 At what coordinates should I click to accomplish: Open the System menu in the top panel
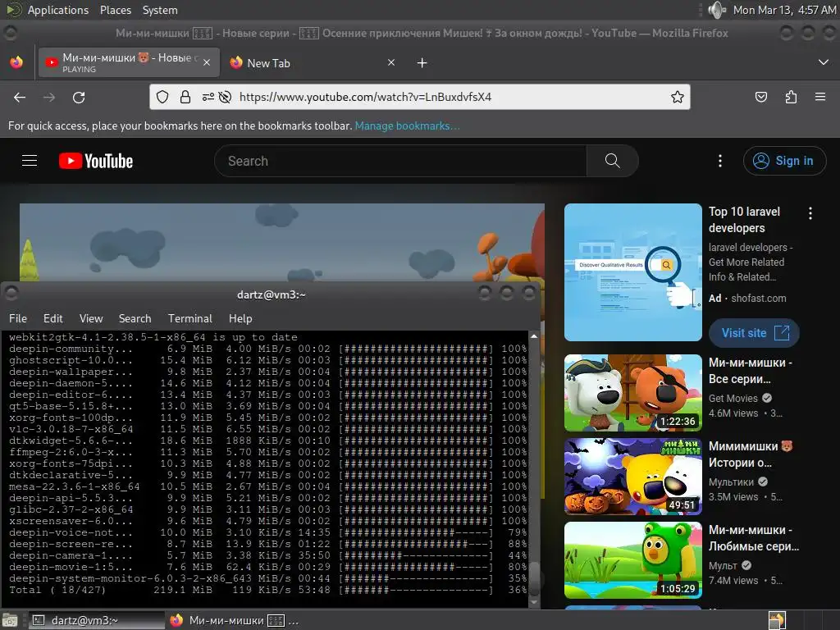[160, 10]
